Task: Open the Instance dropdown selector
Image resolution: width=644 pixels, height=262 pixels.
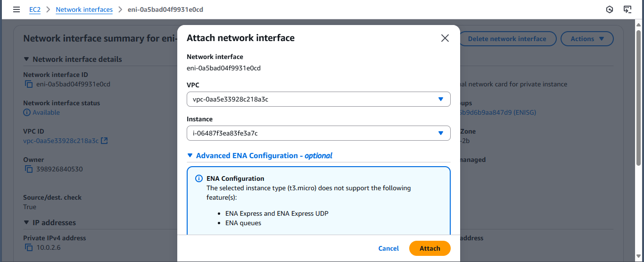Action: click(318, 133)
